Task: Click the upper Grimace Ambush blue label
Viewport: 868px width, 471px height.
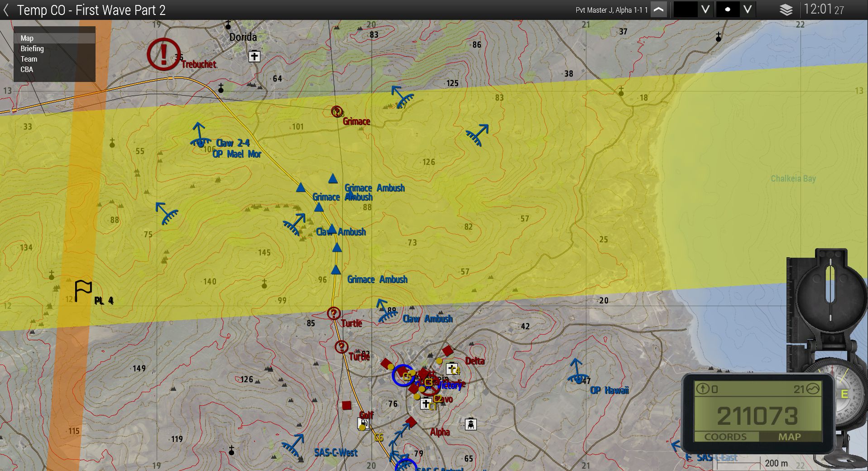Action: pos(374,188)
